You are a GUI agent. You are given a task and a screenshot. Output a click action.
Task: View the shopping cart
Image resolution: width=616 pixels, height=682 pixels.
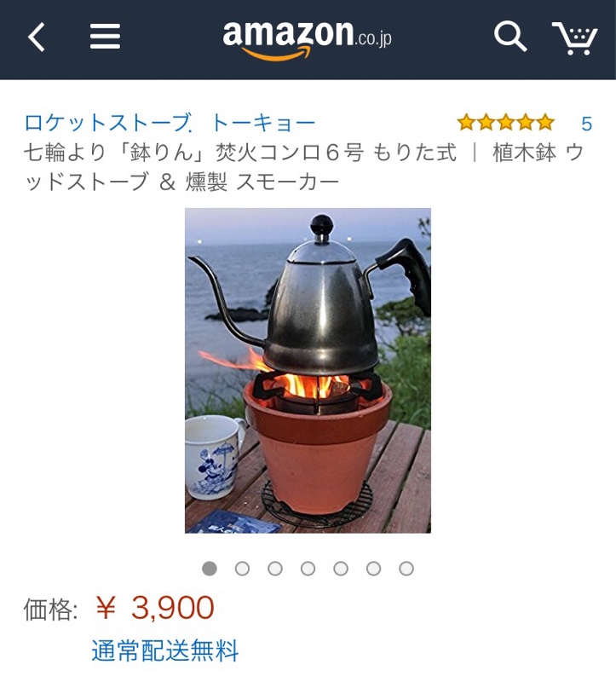click(575, 38)
